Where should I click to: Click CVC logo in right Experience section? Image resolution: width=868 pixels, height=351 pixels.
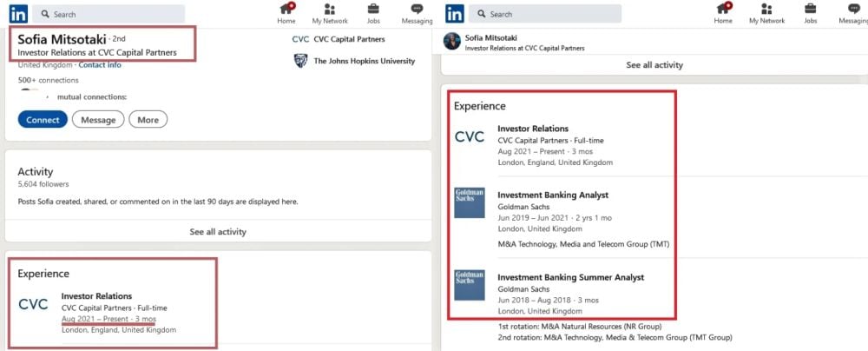(470, 136)
